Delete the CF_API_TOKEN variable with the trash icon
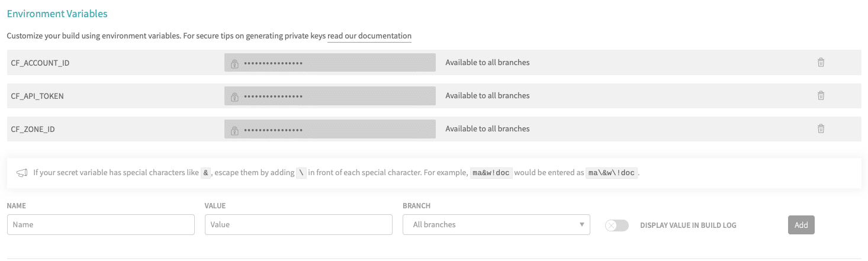Screen dimensions: 868x261 coord(821,95)
